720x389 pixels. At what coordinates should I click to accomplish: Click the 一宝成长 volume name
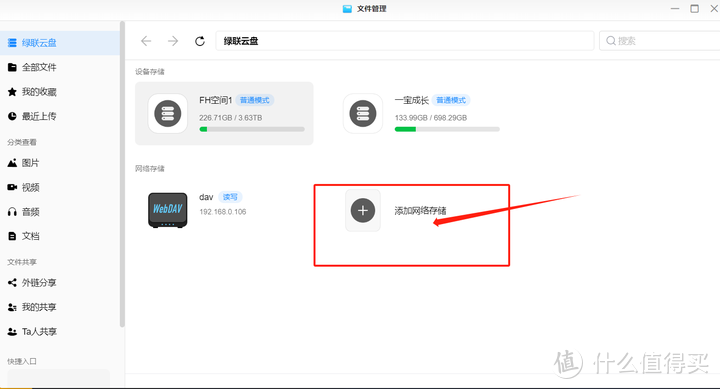tap(411, 100)
